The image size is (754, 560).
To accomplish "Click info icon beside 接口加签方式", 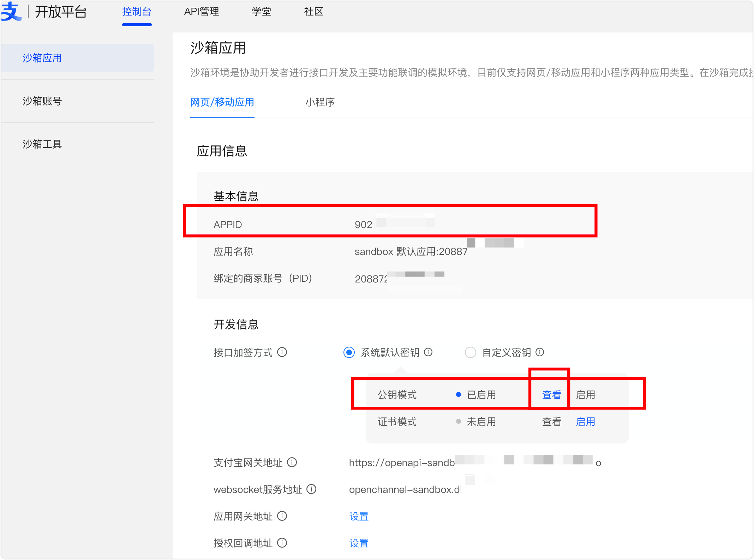I will pos(282,352).
